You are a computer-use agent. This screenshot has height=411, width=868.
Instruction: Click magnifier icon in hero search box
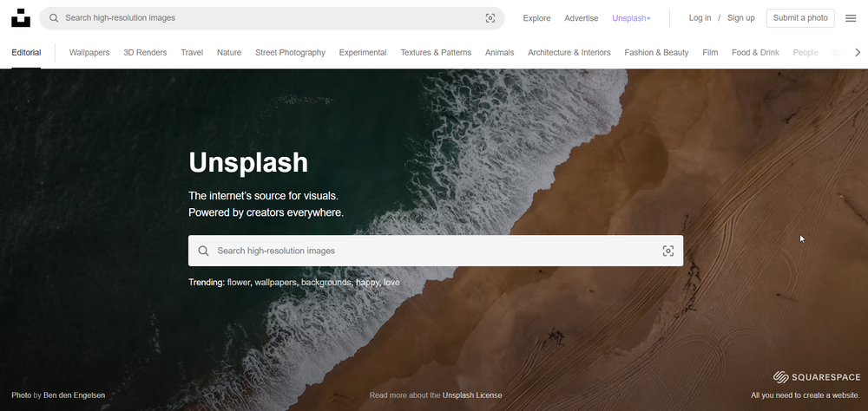203,251
